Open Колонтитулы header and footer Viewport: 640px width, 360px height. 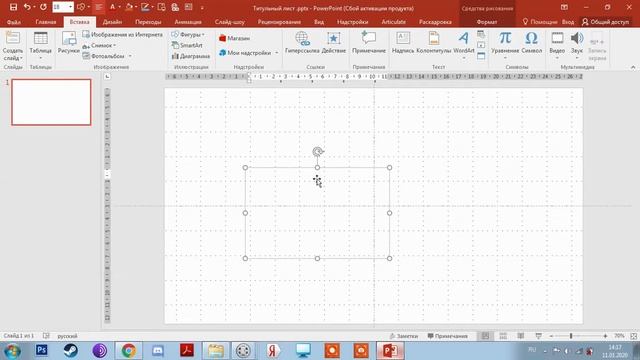[433, 43]
